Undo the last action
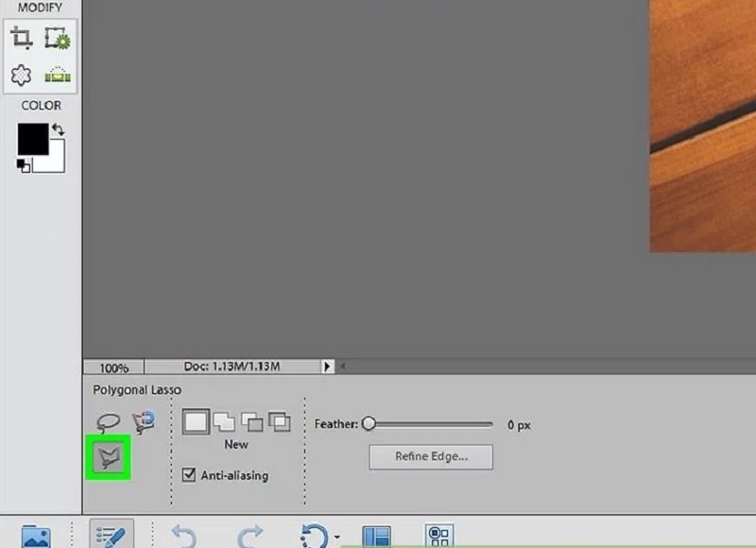The height and width of the screenshot is (548, 756). [x=184, y=536]
